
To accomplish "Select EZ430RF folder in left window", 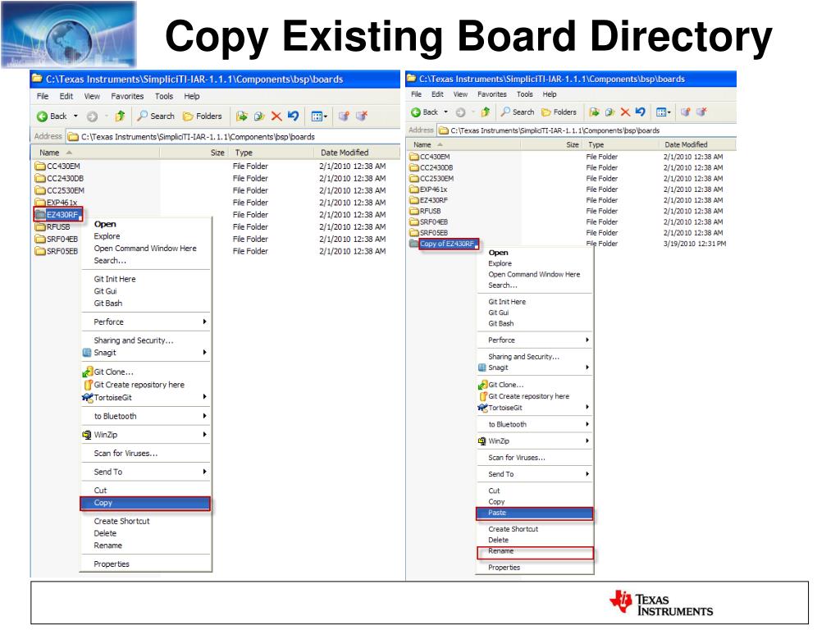I will 58,215.
